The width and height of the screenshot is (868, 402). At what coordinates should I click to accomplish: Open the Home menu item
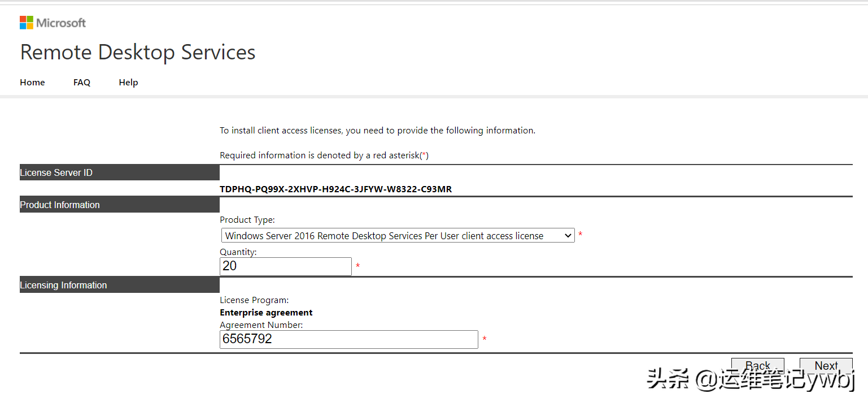(x=32, y=83)
